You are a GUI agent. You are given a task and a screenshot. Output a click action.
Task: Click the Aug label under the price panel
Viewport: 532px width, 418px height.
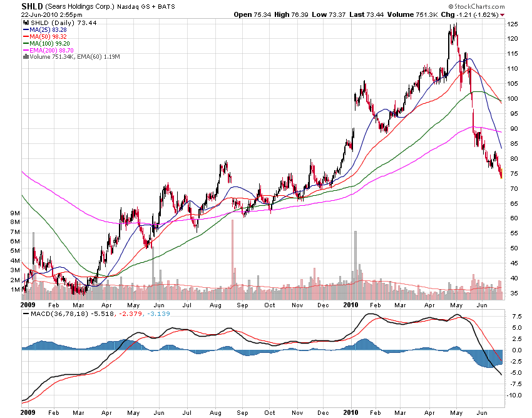[x=215, y=305]
